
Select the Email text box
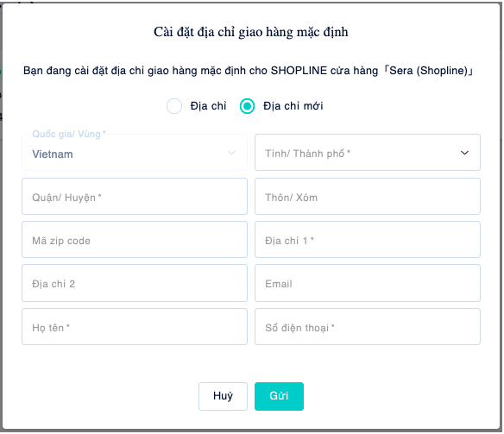click(x=368, y=283)
